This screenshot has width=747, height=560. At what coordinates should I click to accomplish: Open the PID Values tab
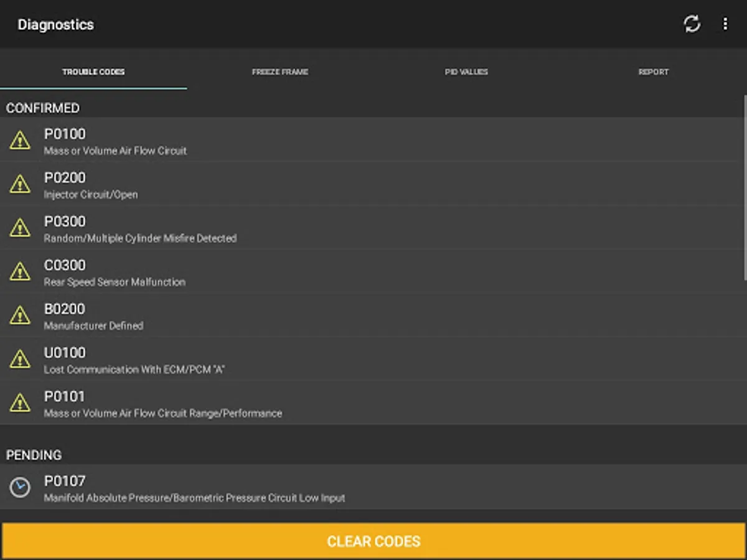[x=467, y=72]
